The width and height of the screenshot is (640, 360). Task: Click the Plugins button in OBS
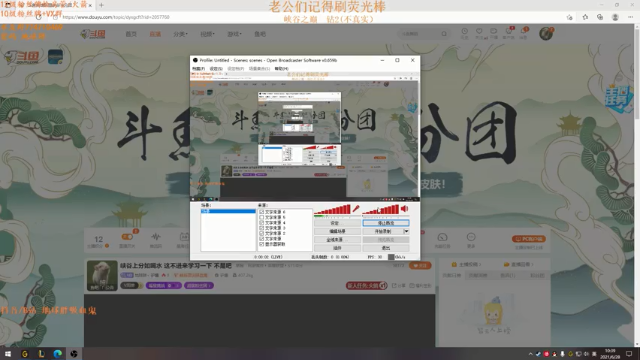337,248
